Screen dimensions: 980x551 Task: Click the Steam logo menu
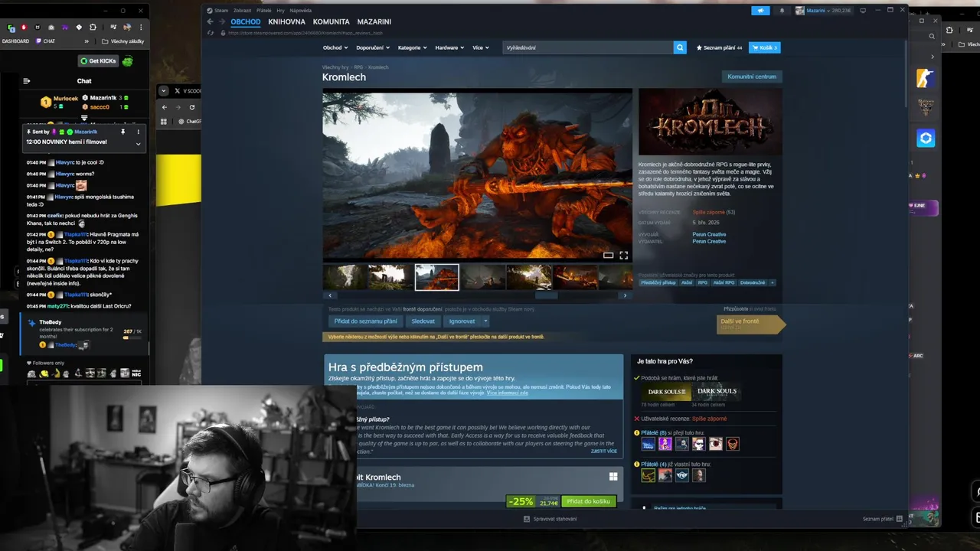click(x=218, y=11)
